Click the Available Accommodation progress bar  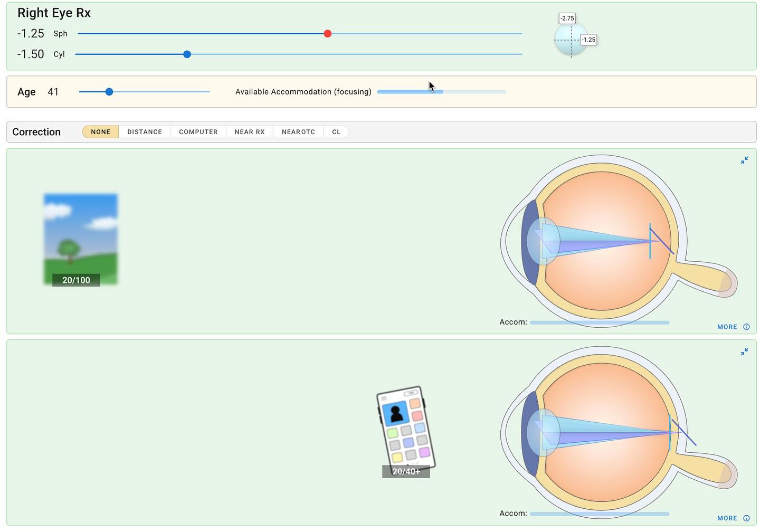[x=441, y=92]
